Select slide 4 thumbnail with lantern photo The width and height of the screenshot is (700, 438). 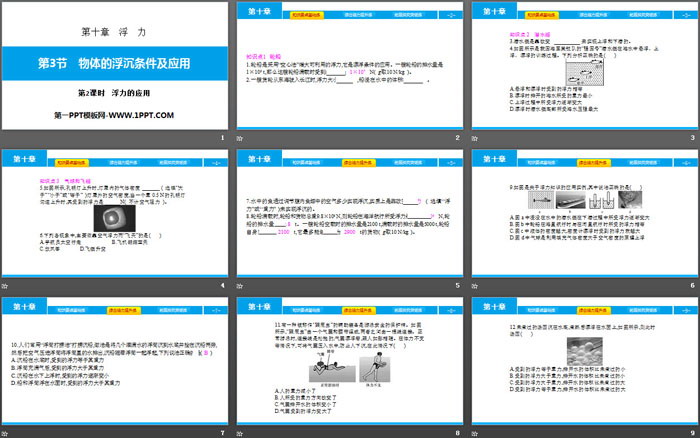tap(115, 213)
